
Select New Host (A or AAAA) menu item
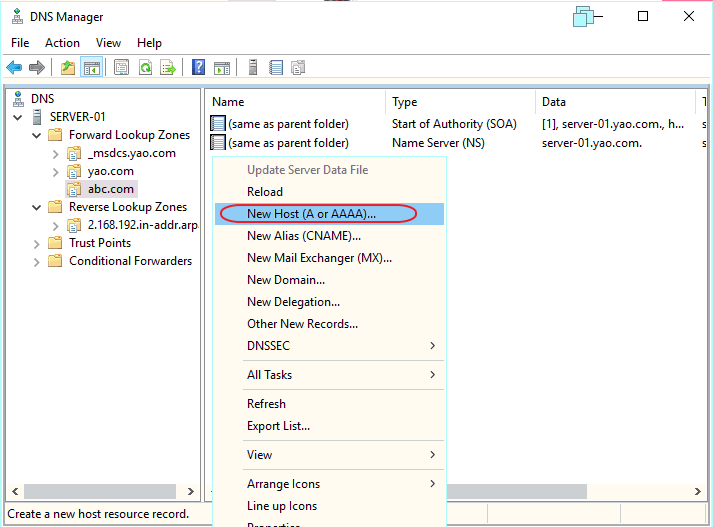(311, 214)
